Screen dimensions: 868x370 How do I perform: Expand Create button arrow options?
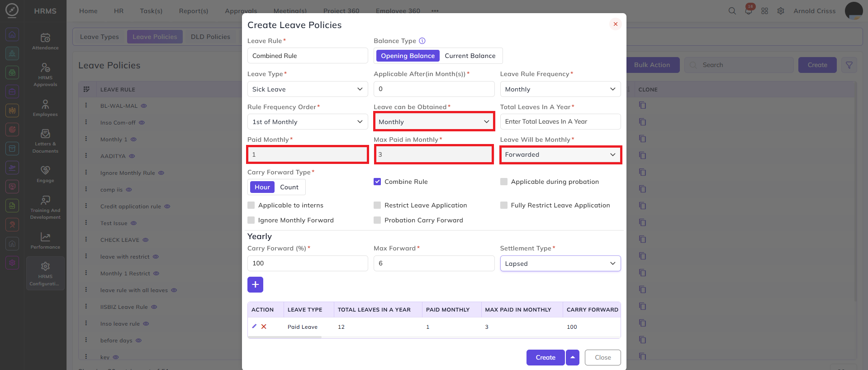(573, 357)
